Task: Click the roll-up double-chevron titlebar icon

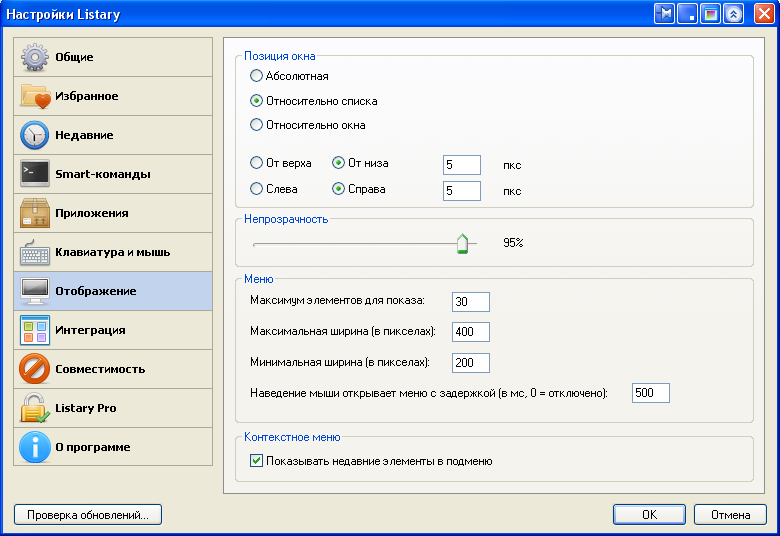Action: coord(733,13)
